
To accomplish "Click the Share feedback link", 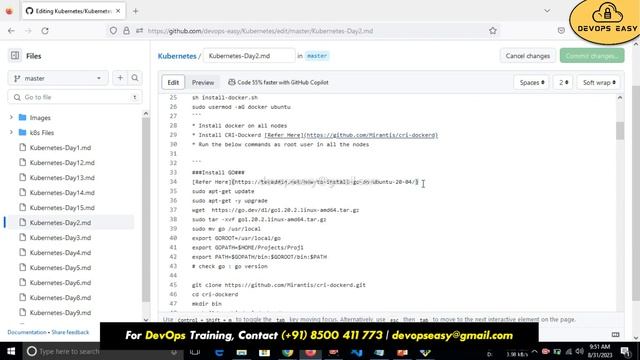I will coord(70,332).
